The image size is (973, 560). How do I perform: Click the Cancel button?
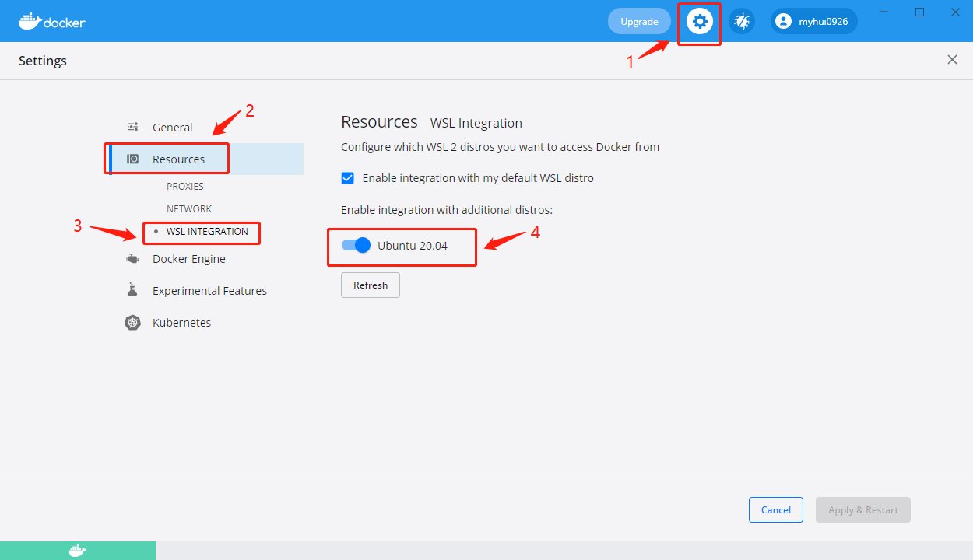(775, 510)
